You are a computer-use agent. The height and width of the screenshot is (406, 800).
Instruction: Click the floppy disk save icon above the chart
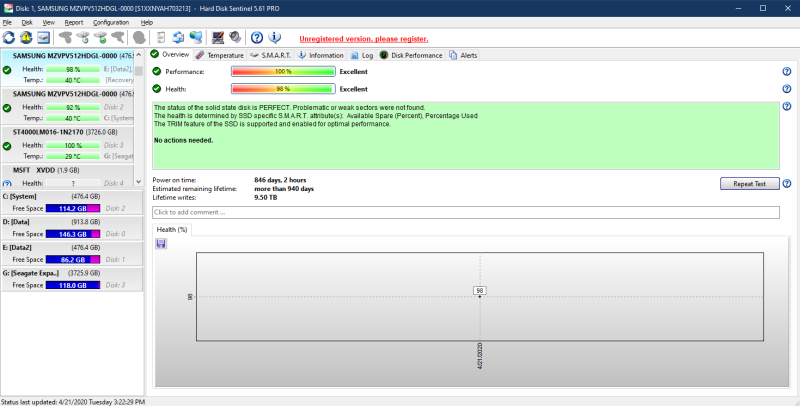click(x=161, y=244)
